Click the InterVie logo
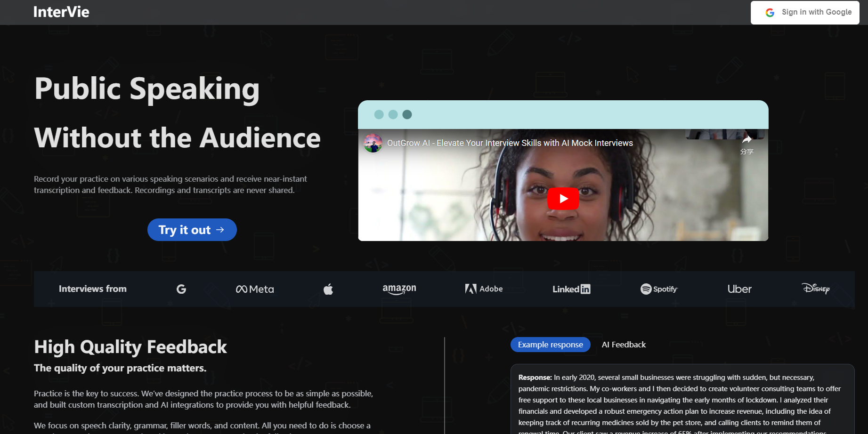Screen dimensions: 868x434 click(x=61, y=12)
